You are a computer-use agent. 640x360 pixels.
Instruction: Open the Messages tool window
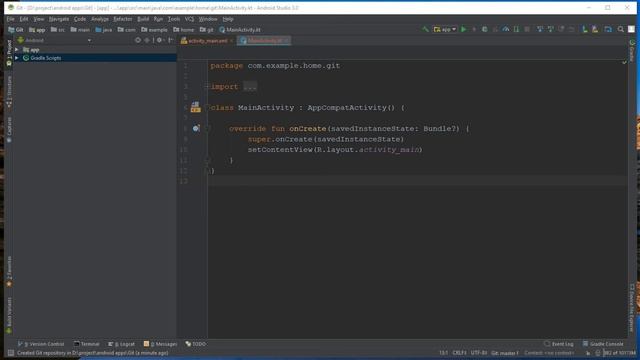160,344
